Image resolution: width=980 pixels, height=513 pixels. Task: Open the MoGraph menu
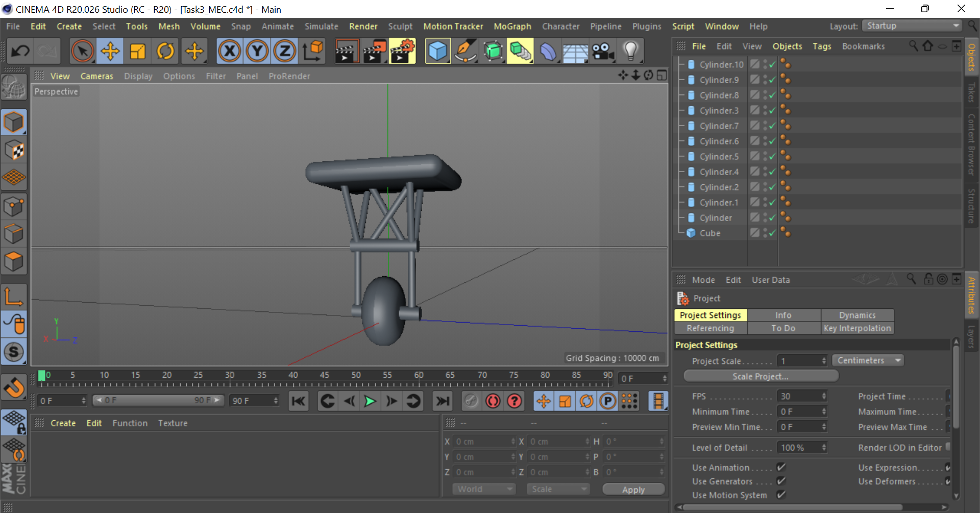pyautogui.click(x=512, y=27)
